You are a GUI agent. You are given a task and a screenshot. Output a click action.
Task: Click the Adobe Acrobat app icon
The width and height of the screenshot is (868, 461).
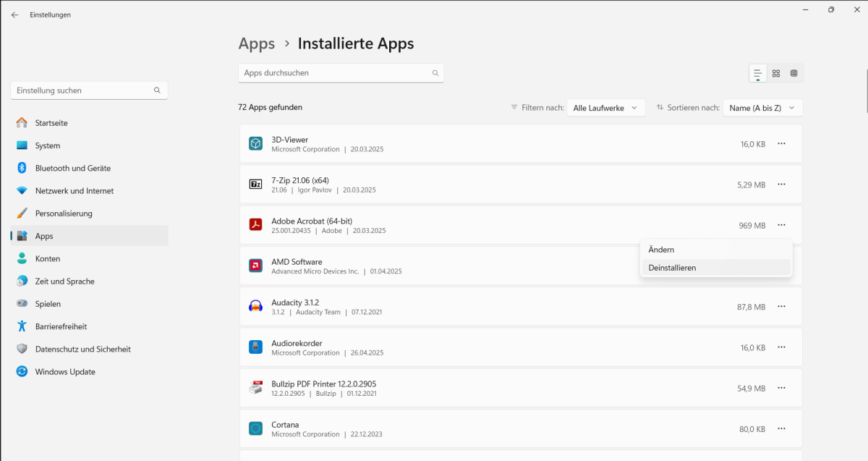255,225
